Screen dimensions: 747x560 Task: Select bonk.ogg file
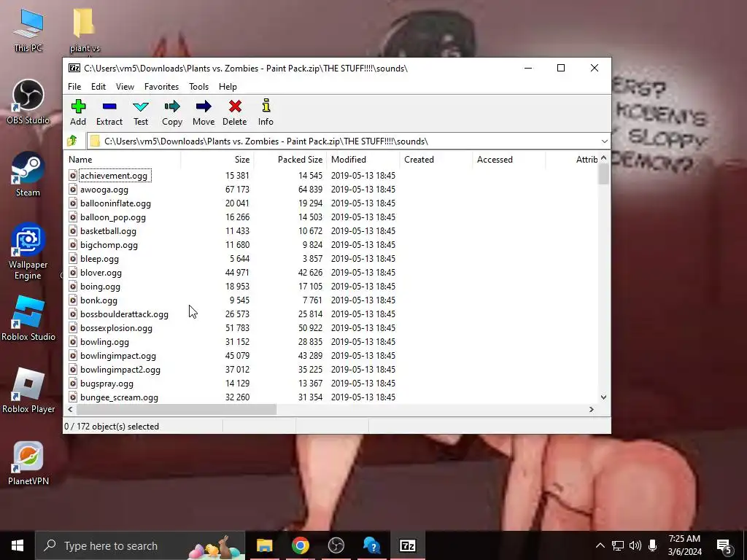click(98, 300)
